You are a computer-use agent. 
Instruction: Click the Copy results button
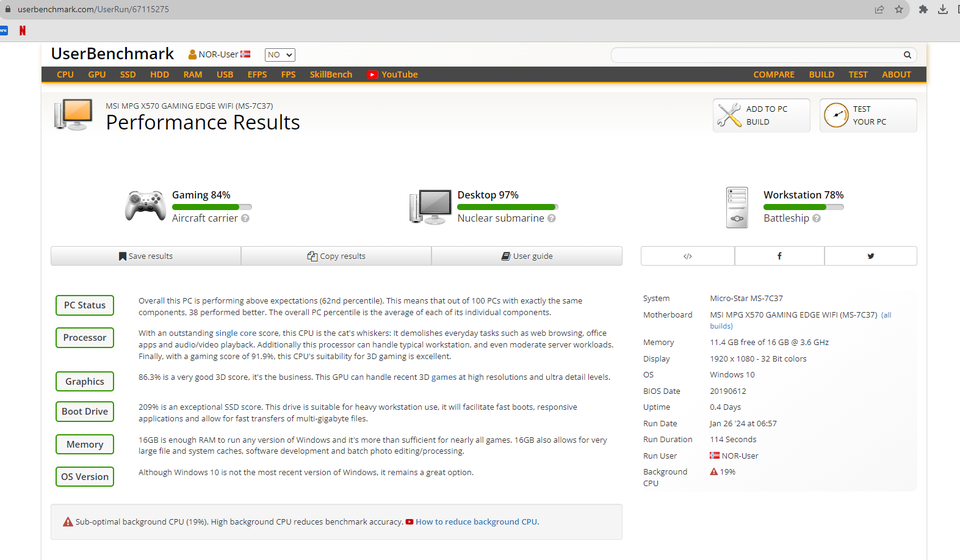tap(336, 256)
